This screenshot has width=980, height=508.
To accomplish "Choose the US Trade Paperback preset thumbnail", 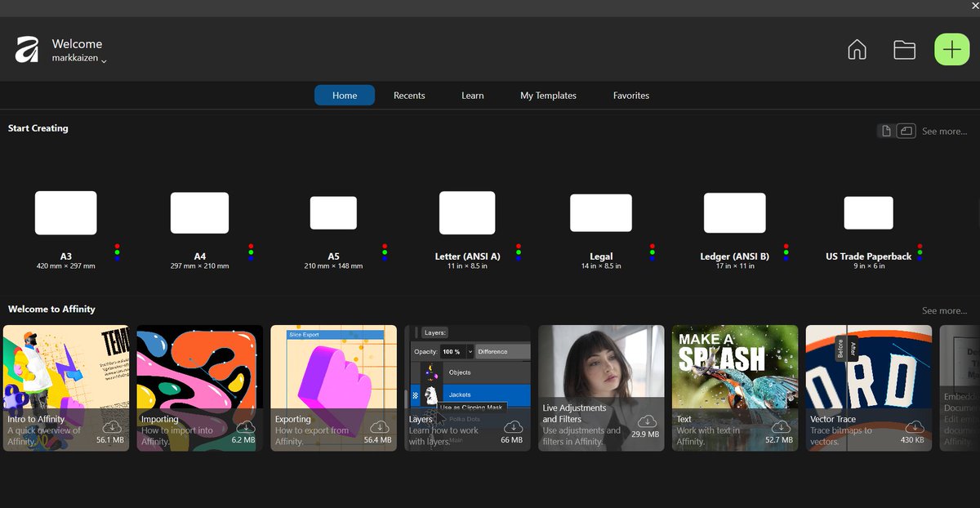I will click(868, 212).
